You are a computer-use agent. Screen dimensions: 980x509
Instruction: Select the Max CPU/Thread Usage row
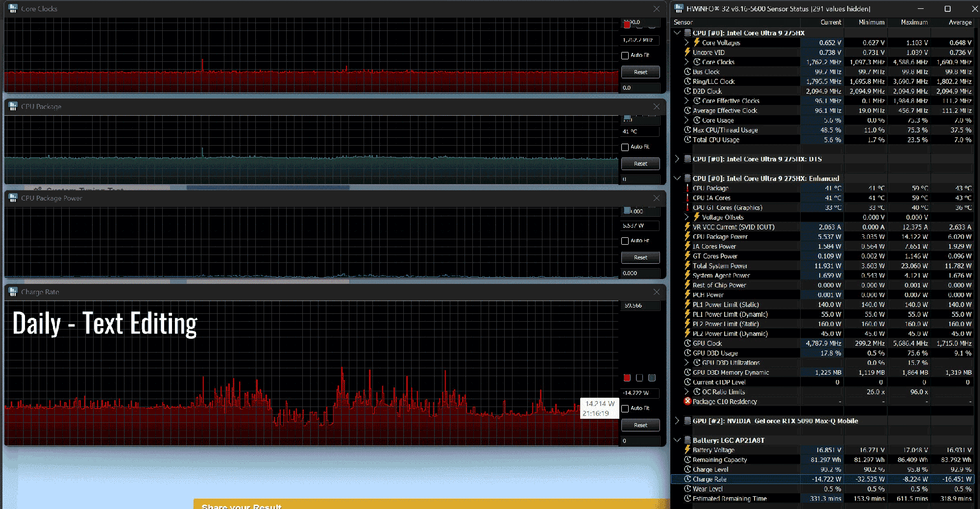click(x=823, y=130)
